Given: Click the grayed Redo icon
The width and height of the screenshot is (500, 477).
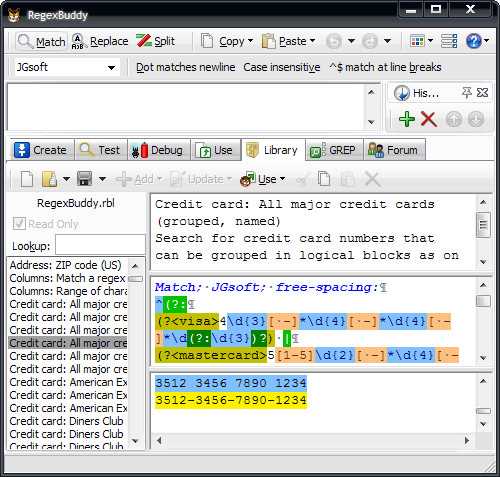Looking at the screenshot, I should click(370, 41).
